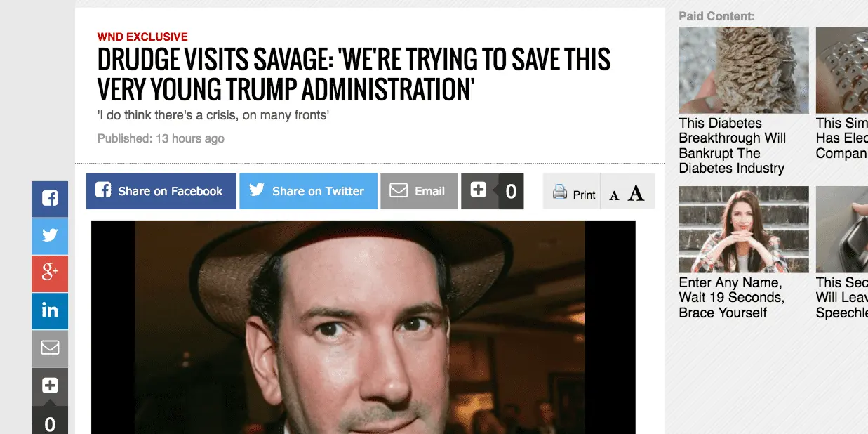
Task: Open the sidebar plus more-sharing icon
Action: (50, 386)
